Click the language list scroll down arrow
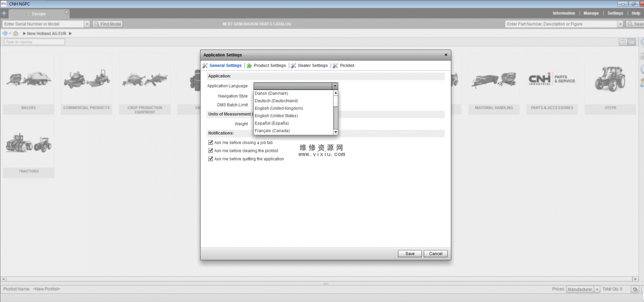The image size is (644, 302). click(x=336, y=132)
